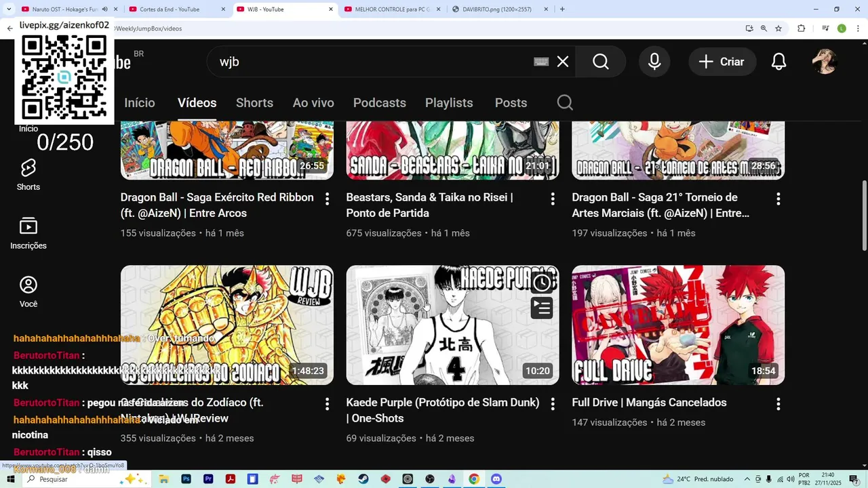
Task: Close the WJB - YouTube browser tab
Action: [x=331, y=9]
